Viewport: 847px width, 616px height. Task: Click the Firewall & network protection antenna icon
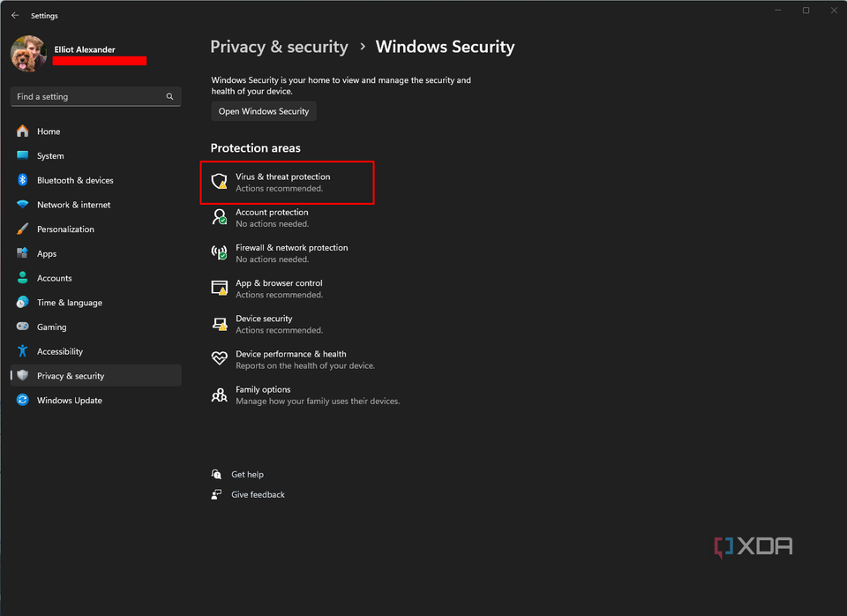[220, 252]
